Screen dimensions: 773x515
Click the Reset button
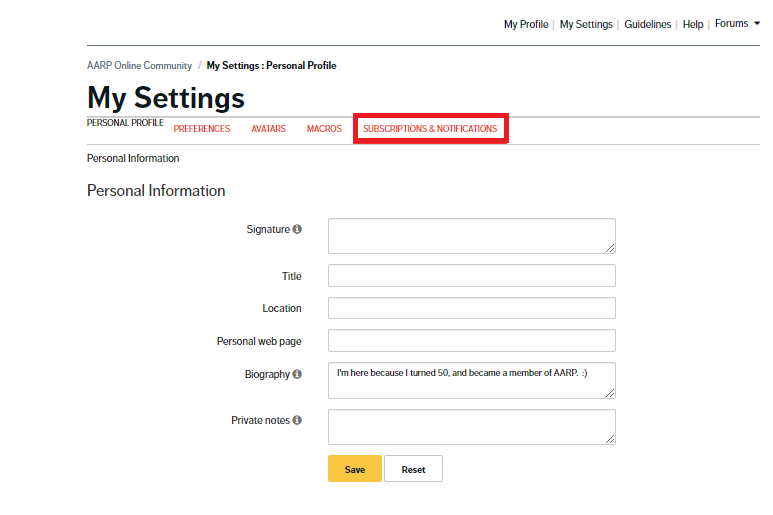pos(413,469)
